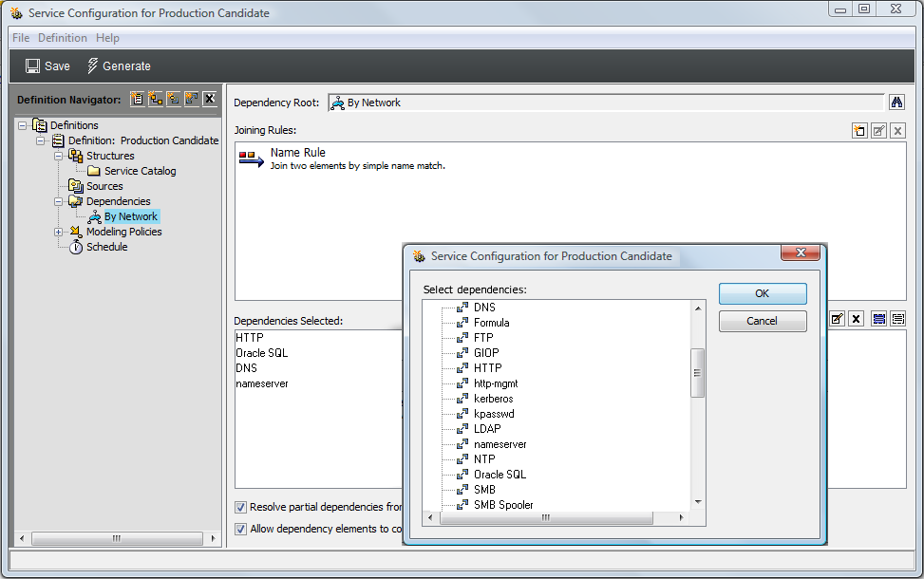This screenshot has width=924, height=579.
Task: Click the Structures node icon
Action: click(x=75, y=156)
